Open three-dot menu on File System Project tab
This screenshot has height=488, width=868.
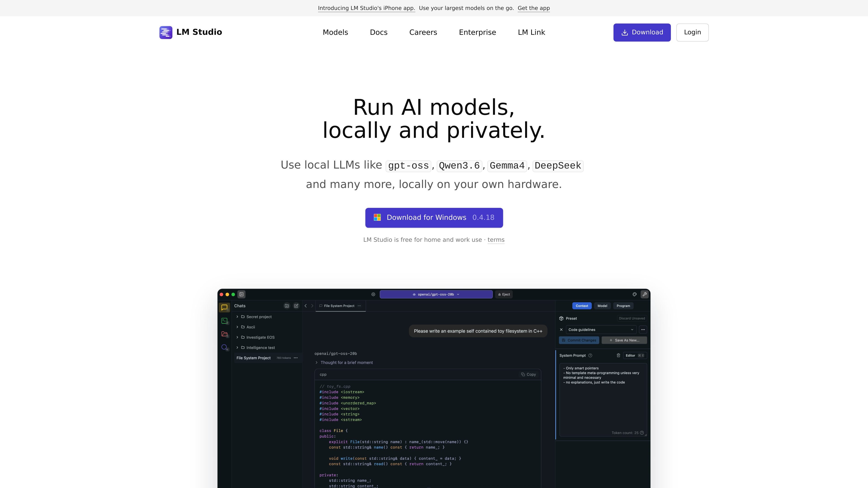pyautogui.click(x=359, y=306)
